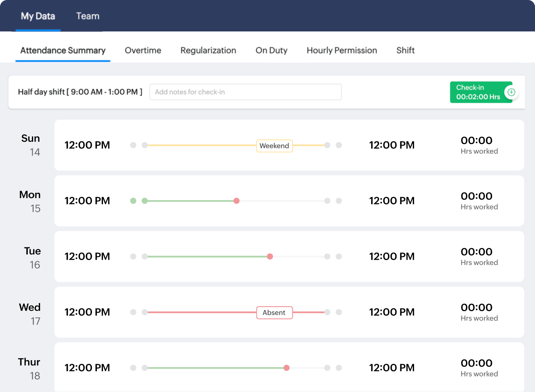Click the red status dot on Tuesday's timeline
Viewport: 535px width, 392px height.
[x=270, y=256]
